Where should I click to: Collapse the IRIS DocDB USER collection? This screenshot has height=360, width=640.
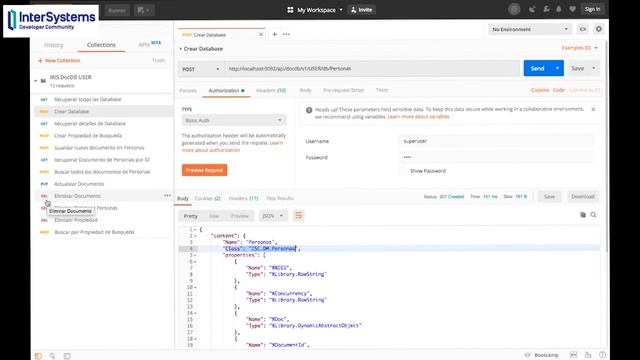pos(36,81)
